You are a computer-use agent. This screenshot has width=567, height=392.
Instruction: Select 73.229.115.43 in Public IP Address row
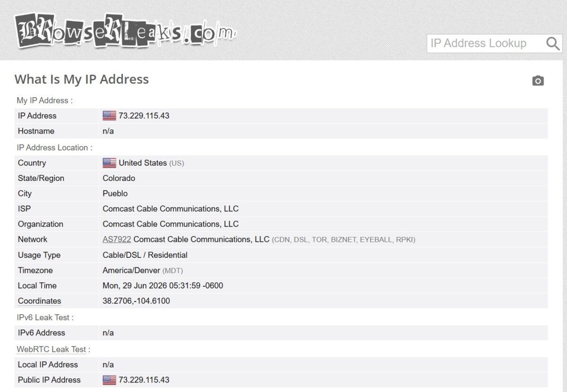point(144,380)
